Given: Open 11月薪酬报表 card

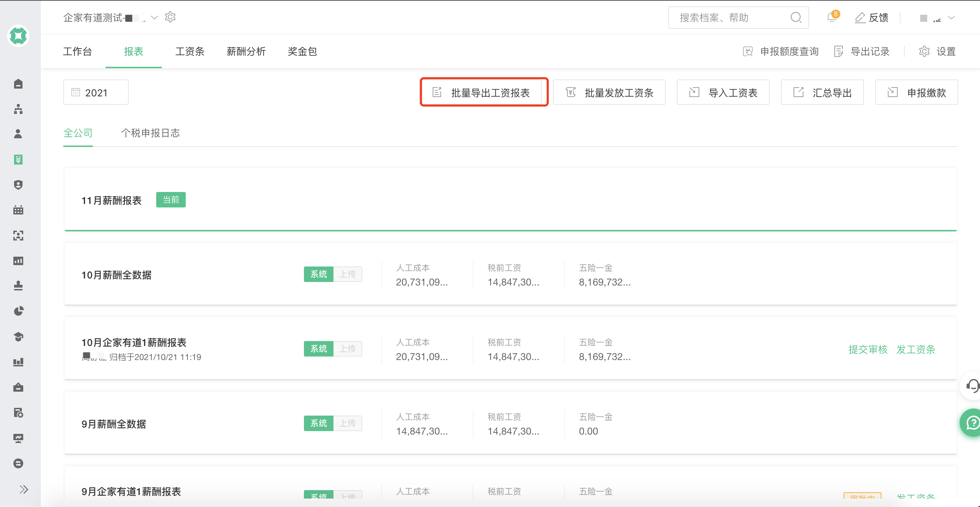Looking at the screenshot, I should click(x=510, y=199).
